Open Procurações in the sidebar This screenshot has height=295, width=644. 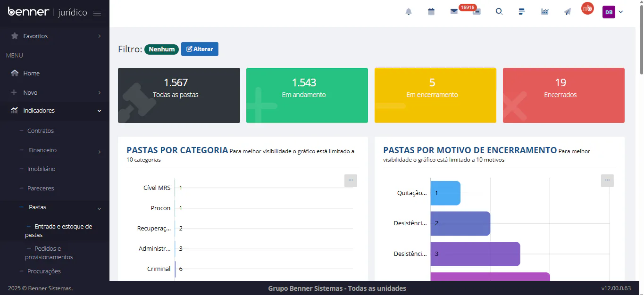(x=44, y=271)
